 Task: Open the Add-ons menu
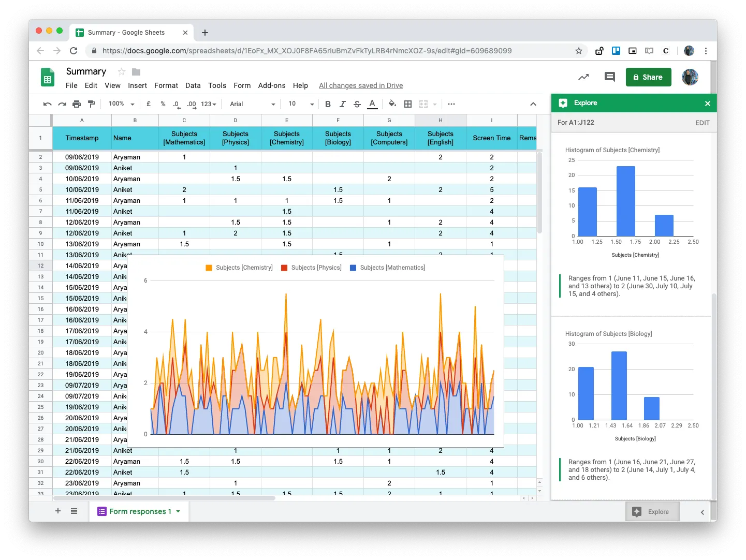tap(271, 85)
